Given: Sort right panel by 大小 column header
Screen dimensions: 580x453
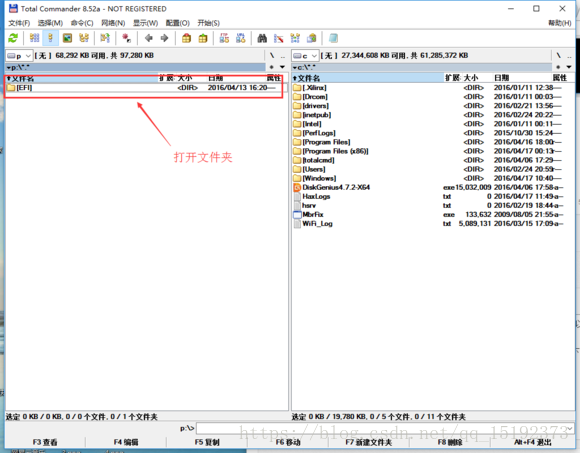Looking at the screenshot, I should tap(477, 78).
